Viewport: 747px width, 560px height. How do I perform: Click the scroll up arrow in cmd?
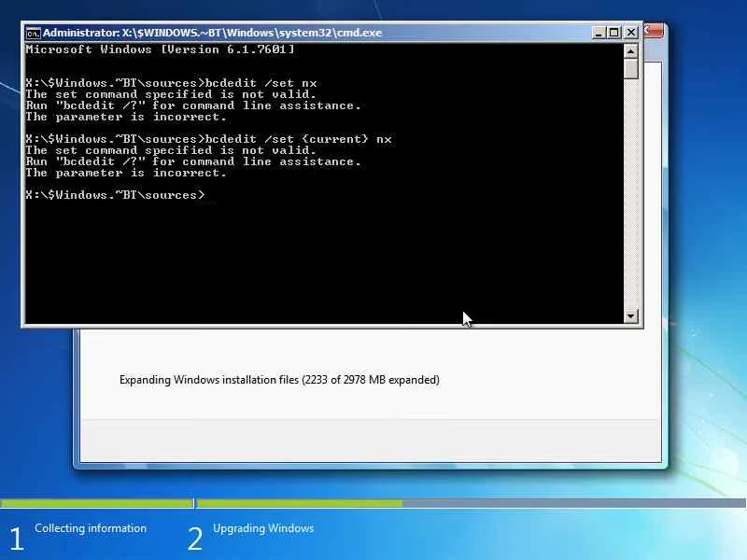tap(631, 51)
